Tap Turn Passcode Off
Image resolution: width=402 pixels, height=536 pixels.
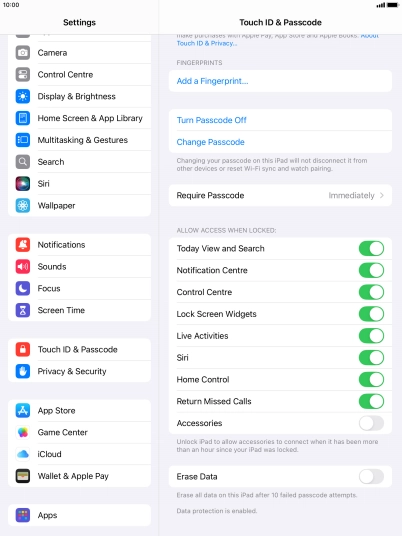click(x=211, y=120)
